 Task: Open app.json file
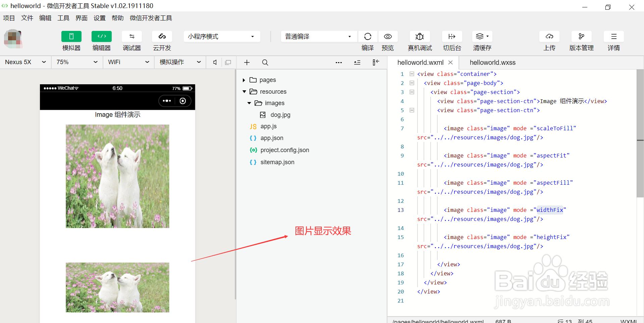(x=272, y=138)
